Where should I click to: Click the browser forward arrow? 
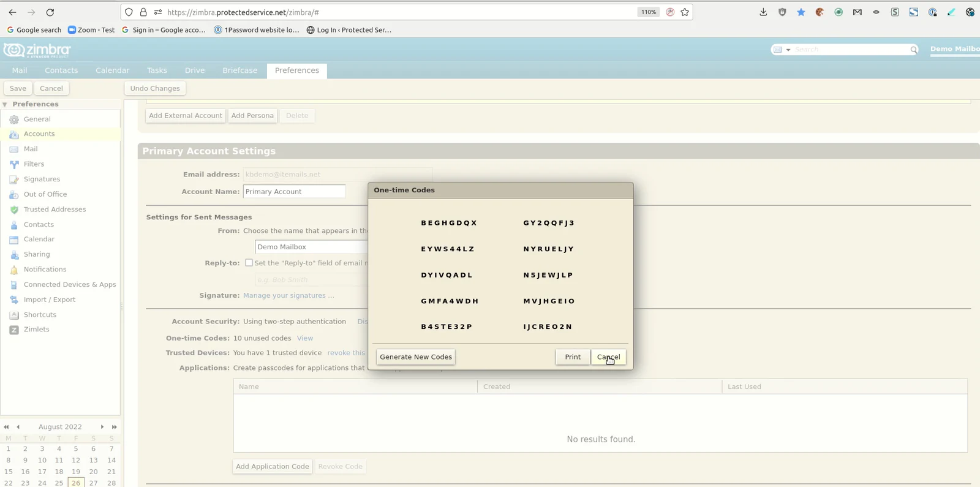pos(31,12)
